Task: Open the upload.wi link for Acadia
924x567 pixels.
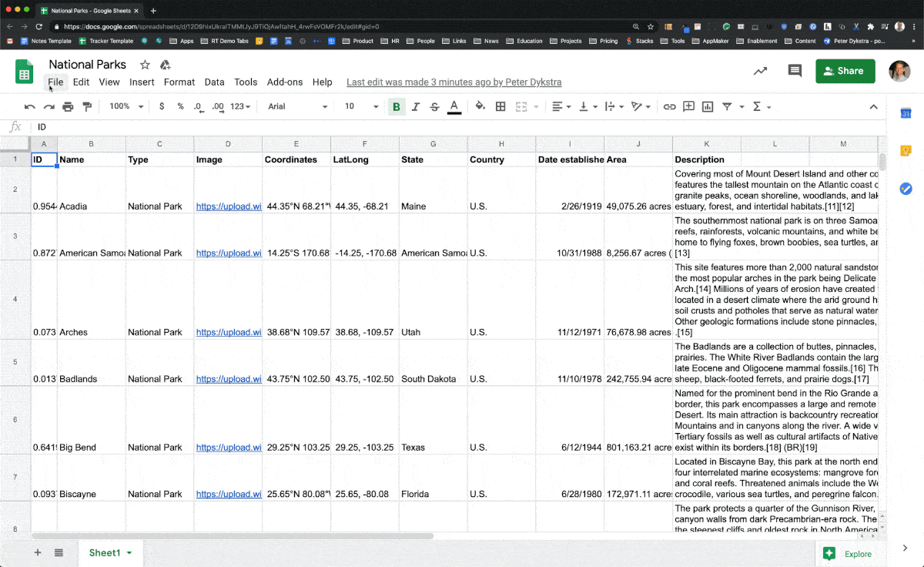Action: coord(228,206)
